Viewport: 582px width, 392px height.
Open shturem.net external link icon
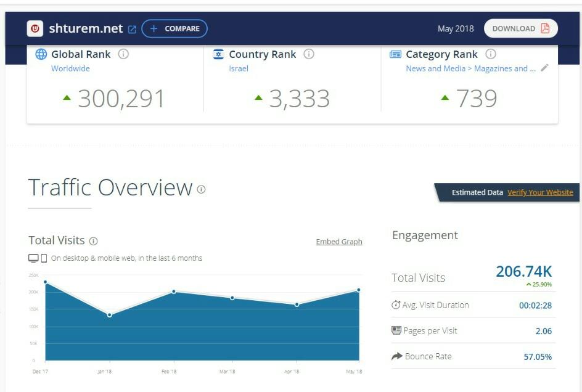pyautogui.click(x=132, y=29)
